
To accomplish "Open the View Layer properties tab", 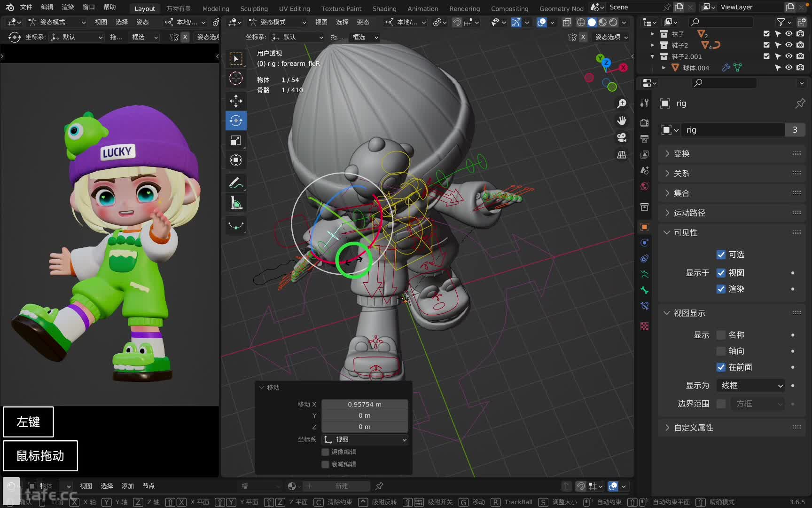I will pos(645,154).
